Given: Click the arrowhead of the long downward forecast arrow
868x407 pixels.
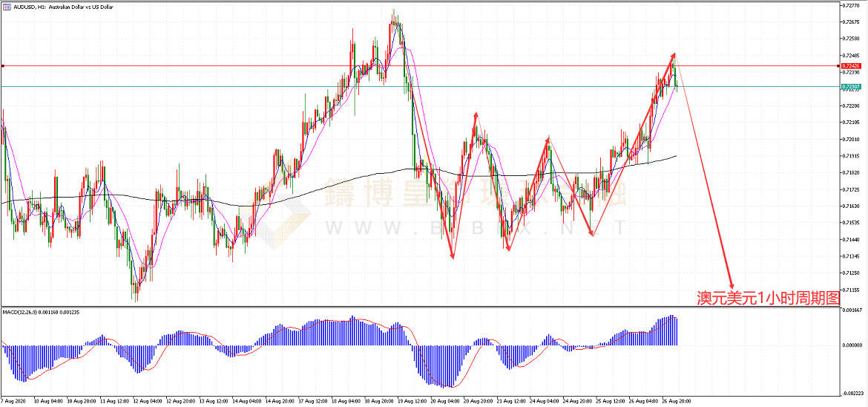Looking at the screenshot, I should coord(731,287).
